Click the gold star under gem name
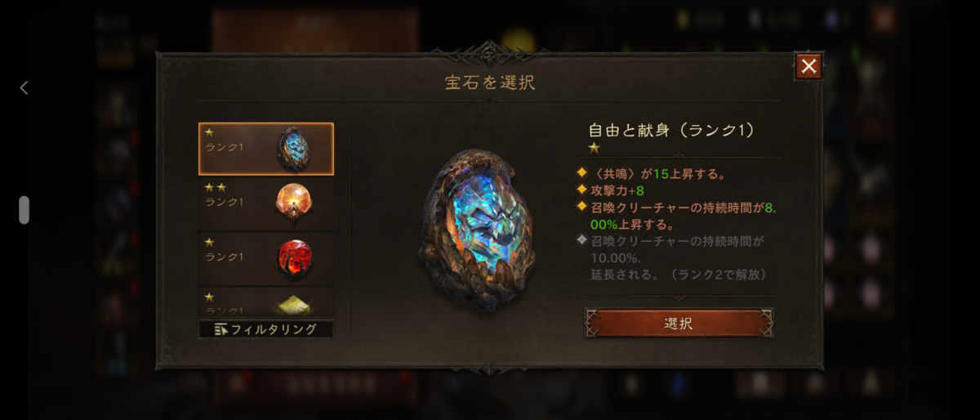980x420 pixels. pos(595,148)
